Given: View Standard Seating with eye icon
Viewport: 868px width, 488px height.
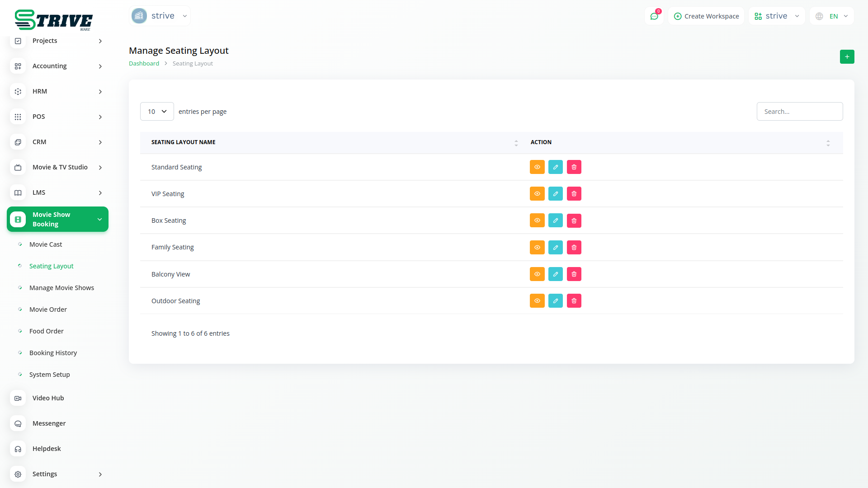Looking at the screenshot, I should [x=537, y=167].
